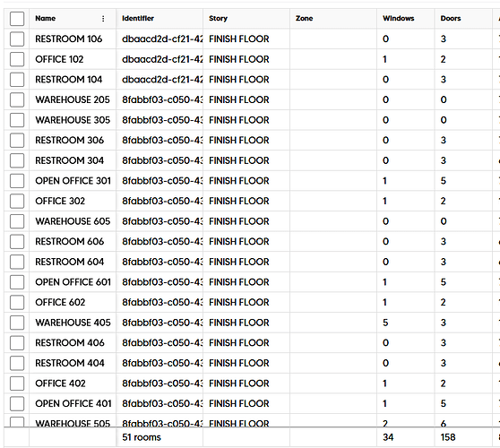Toggle the select-all checkbox in header

pyautogui.click(x=17, y=19)
